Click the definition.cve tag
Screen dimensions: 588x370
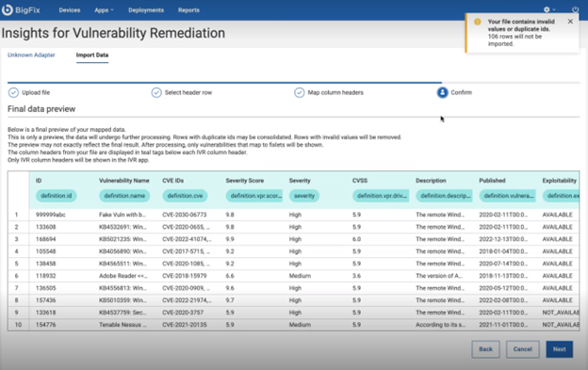tap(185, 196)
